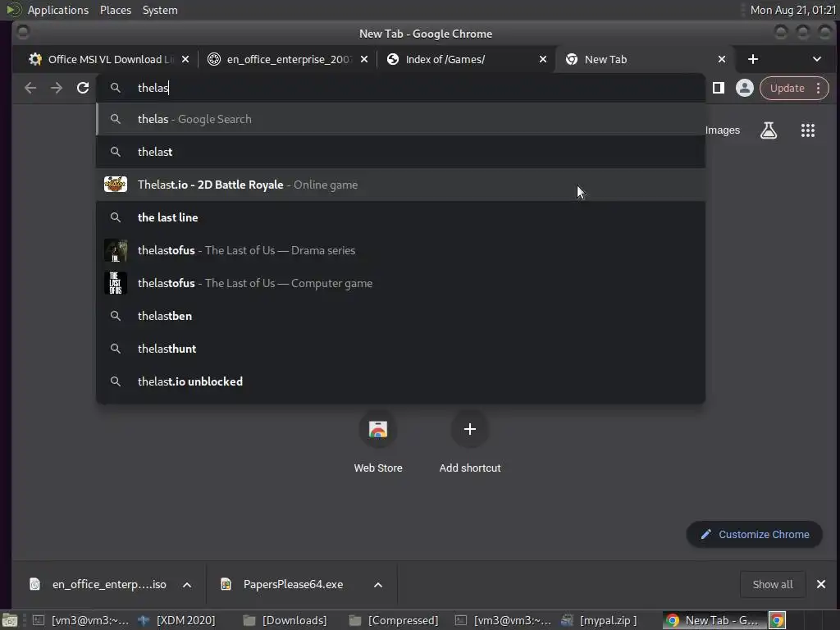Image resolution: width=840 pixels, height=630 pixels.
Task: Expand options for the en_office_enterp iso download
Action: click(187, 584)
